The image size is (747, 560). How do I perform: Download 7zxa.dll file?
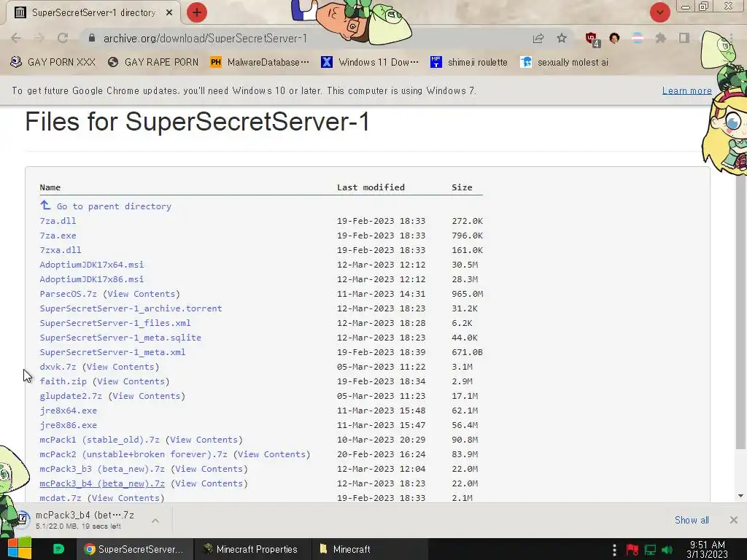[61, 250]
